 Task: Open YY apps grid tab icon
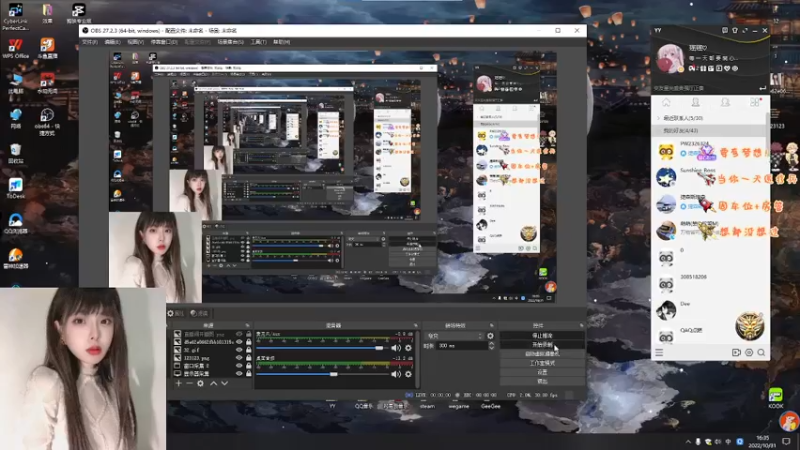coord(755,103)
